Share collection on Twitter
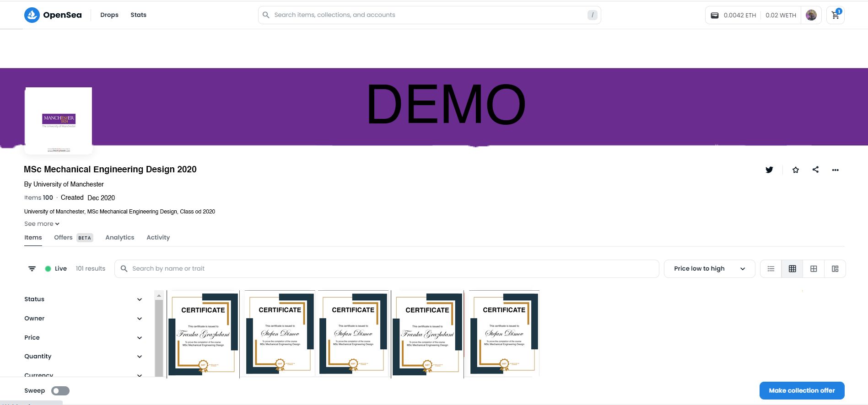 click(x=769, y=170)
